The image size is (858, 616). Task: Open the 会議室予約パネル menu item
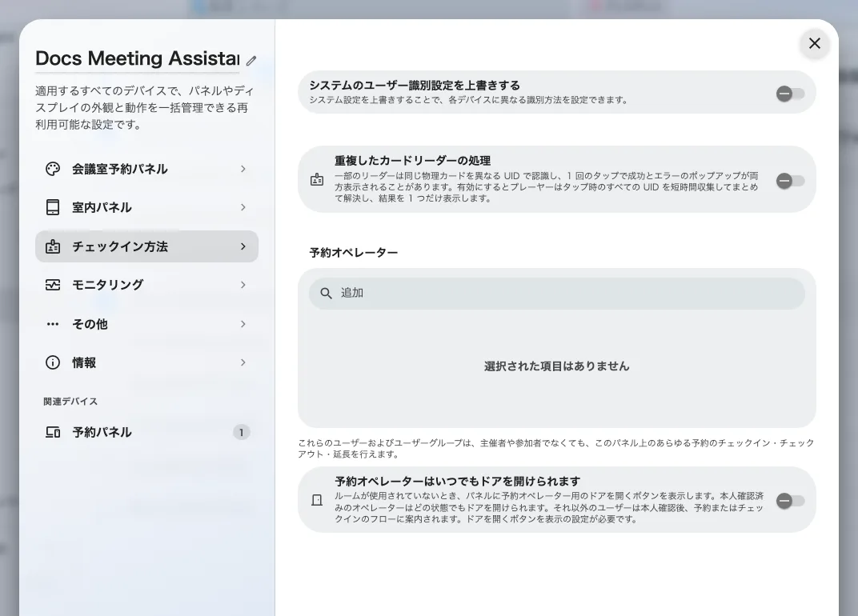[146, 169]
